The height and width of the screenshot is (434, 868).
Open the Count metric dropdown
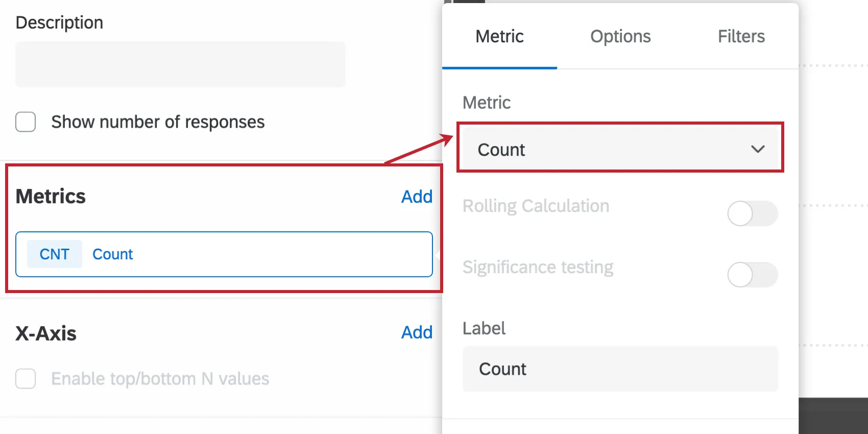(x=619, y=149)
